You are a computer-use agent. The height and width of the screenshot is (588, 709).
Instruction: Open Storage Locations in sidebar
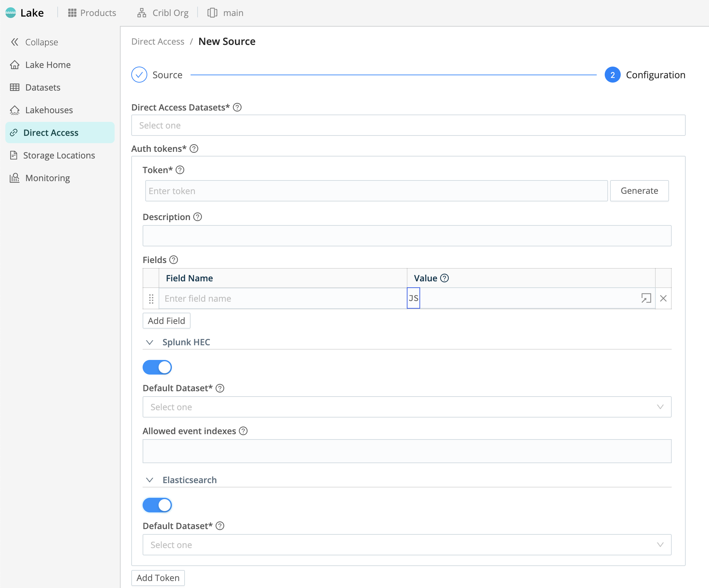point(59,155)
